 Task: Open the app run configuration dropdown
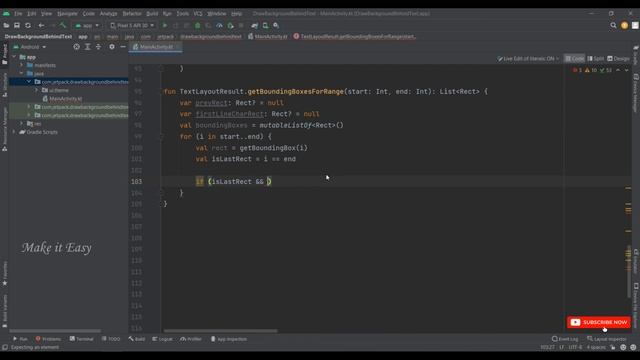coord(87,25)
